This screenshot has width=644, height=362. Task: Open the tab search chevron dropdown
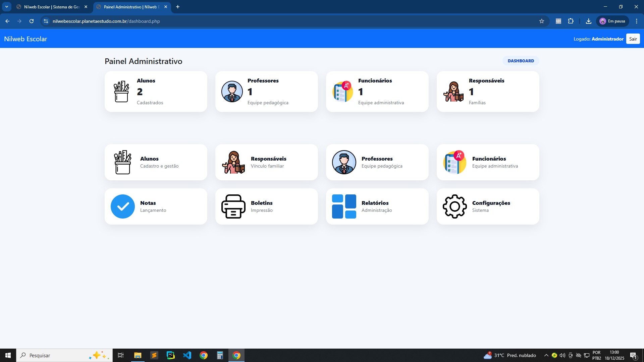6,6
